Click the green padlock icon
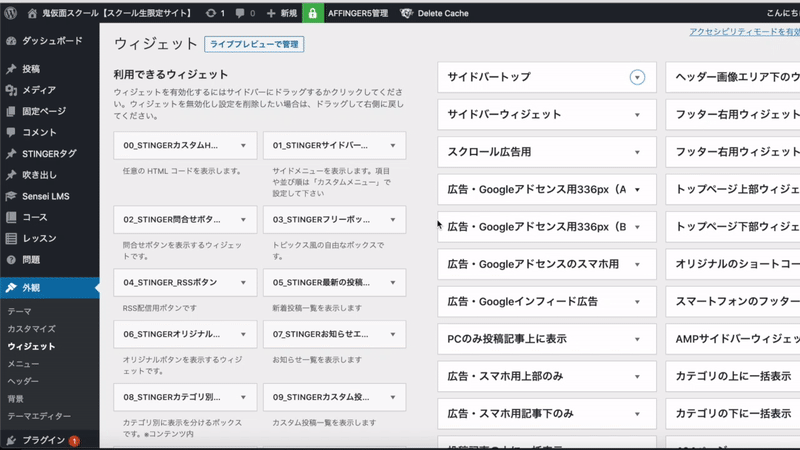 tap(313, 13)
